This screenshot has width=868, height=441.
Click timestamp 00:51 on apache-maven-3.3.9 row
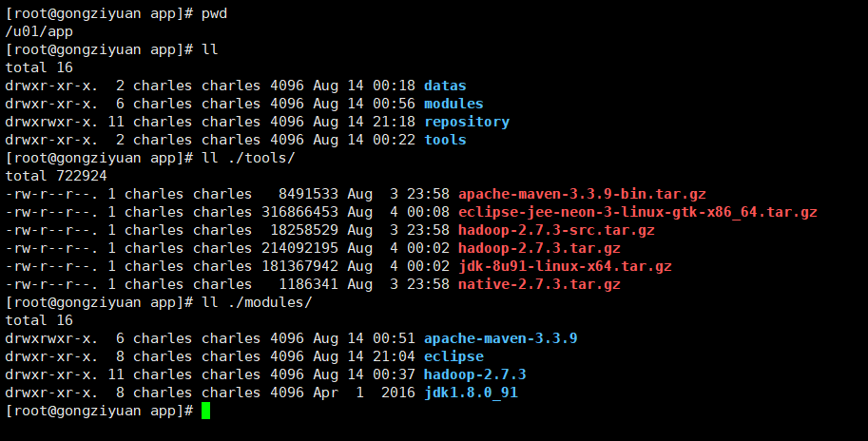[394, 338]
